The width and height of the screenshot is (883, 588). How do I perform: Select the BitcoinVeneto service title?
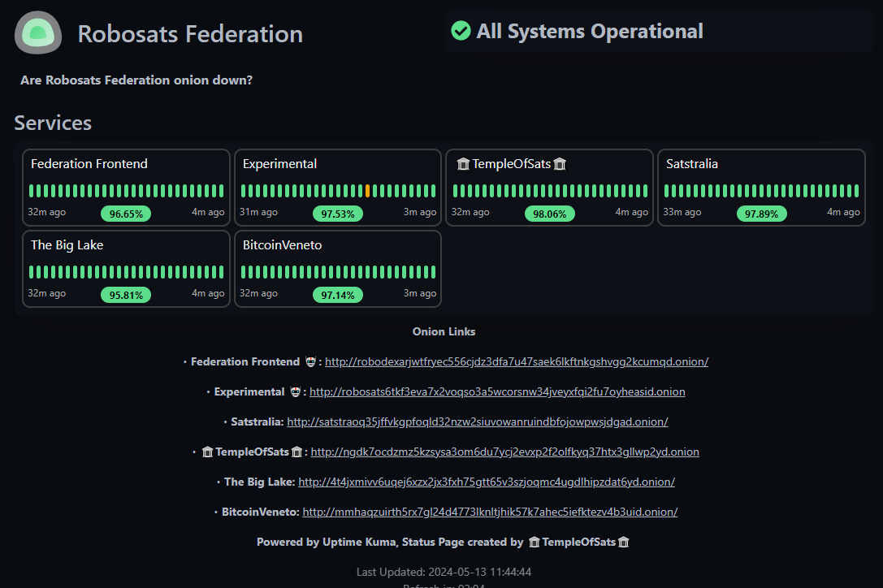point(282,245)
